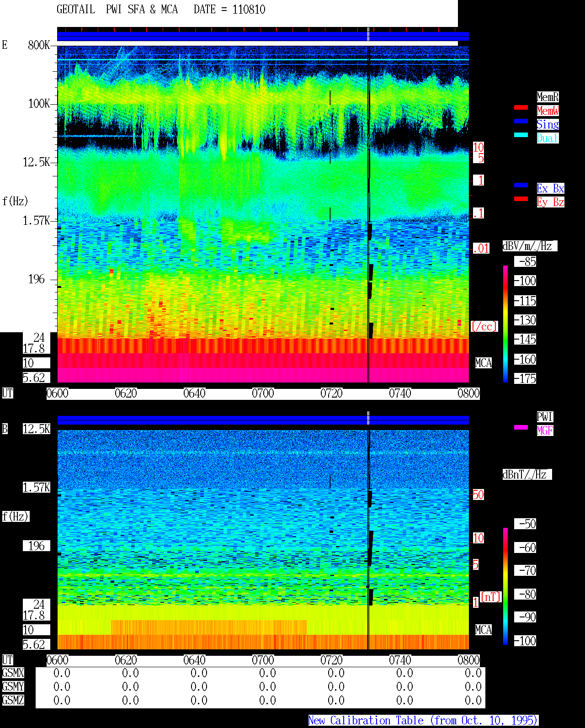Click the dBV/m/√Hz electric color scale bar
This screenshot has width=585, height=728.
(x=505, y=324)
